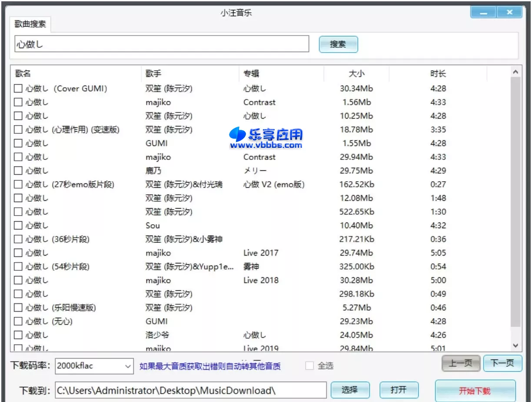
Task: Click the blue quality fallback hint text
Action: point(210,366)
